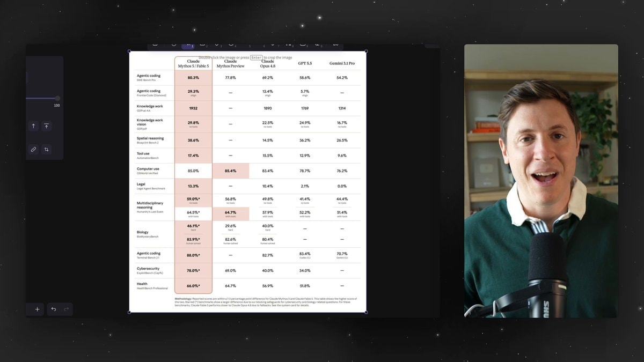Click the FrontierCode (Diamond) row label
The height and width of the screenshot is (362, 644).
pyautogui.click(x=152, y=93)
